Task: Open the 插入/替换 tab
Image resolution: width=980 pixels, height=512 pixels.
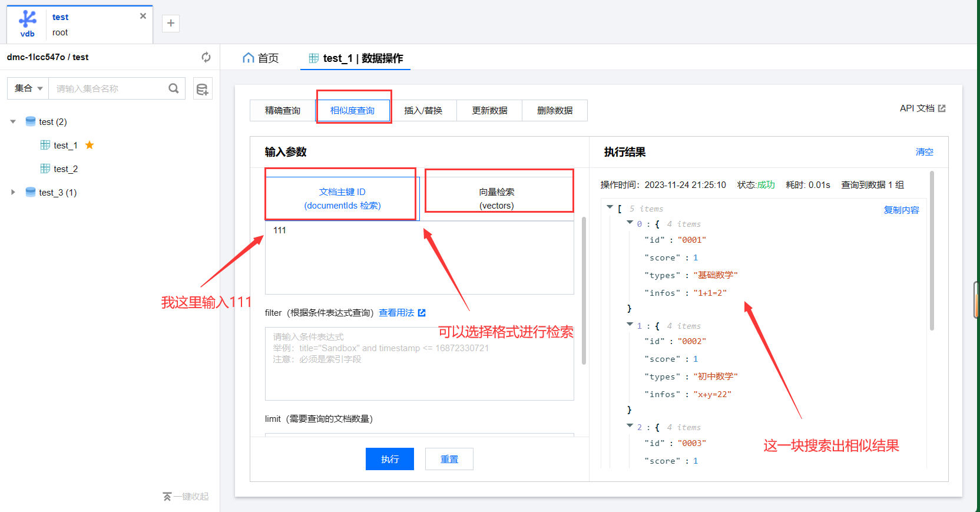Action: 423,110
